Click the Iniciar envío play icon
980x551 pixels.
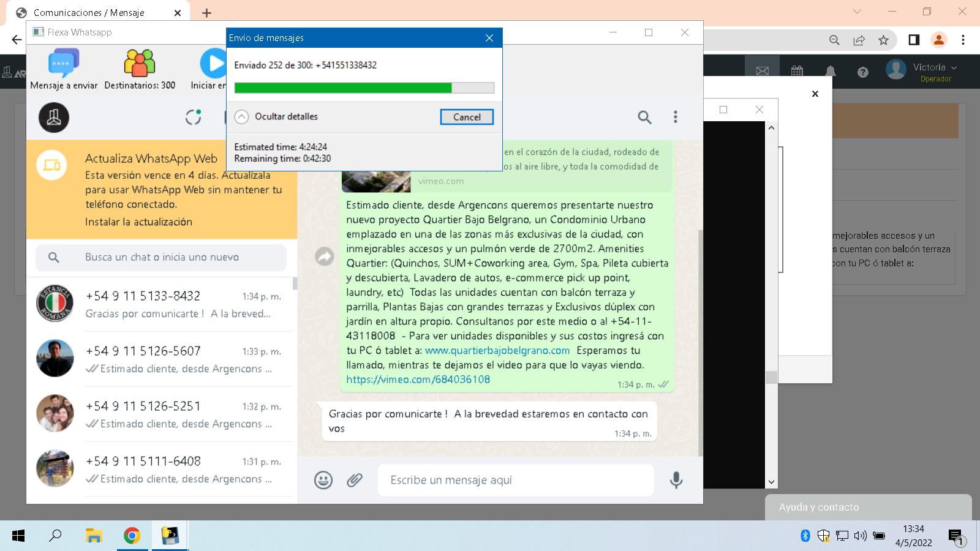pyautogui.click(x=213, y=64)
